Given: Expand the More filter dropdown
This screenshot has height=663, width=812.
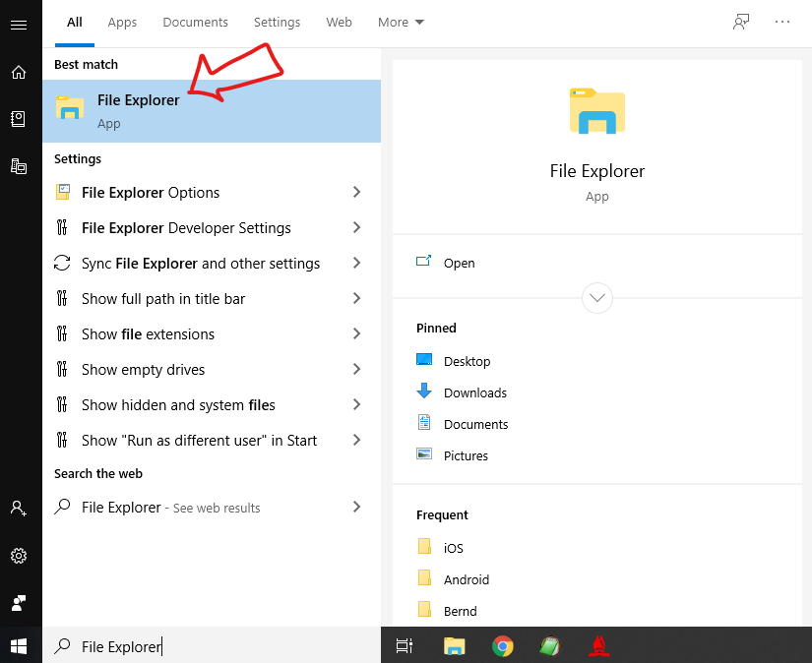Looking at the screenshot, I should (x=401, y=22).
